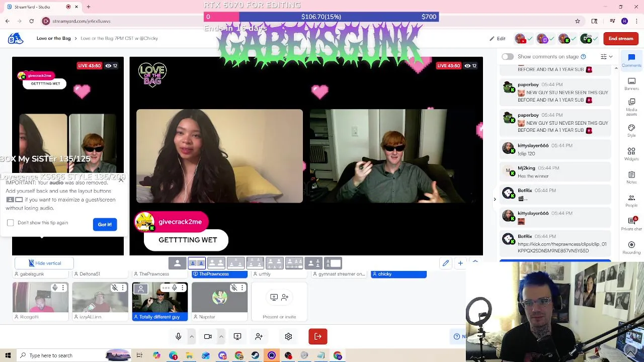Select the StreamYard - Studio browser tab
644x362 pixels.
point(44,7)
